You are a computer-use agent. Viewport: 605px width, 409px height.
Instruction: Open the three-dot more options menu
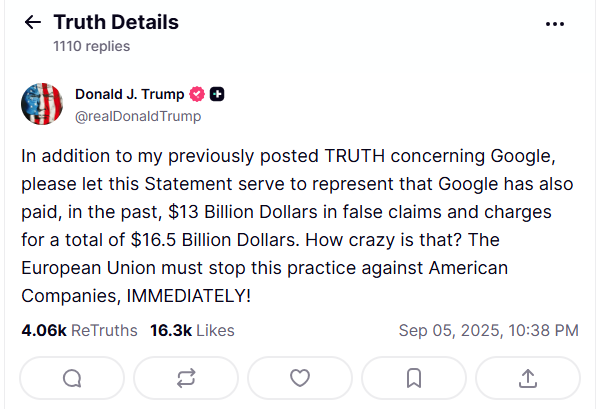(555, 24)
